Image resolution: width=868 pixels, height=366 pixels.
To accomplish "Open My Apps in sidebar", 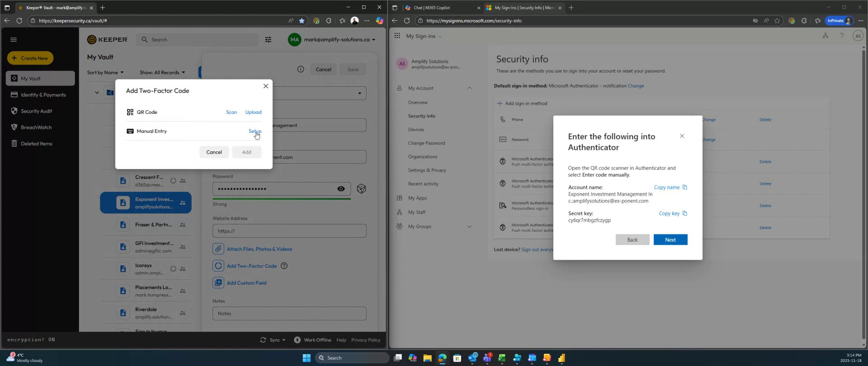I will click(417, 198).
